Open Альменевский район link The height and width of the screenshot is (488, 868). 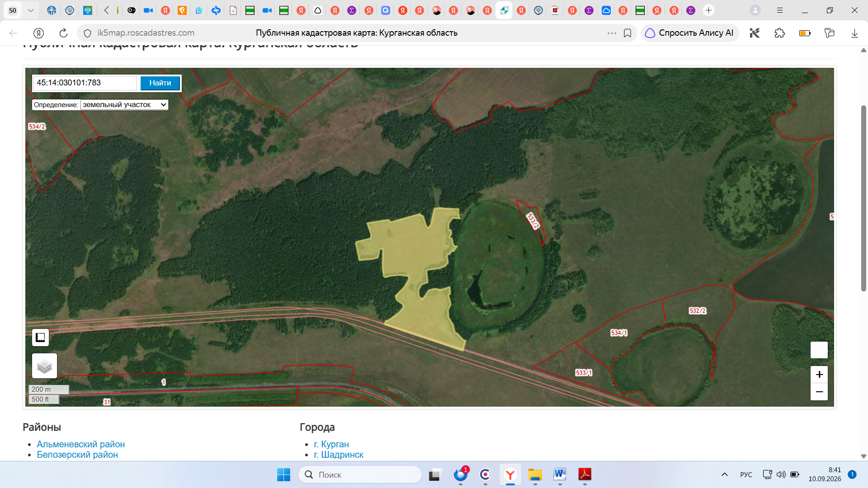[81, 444]
